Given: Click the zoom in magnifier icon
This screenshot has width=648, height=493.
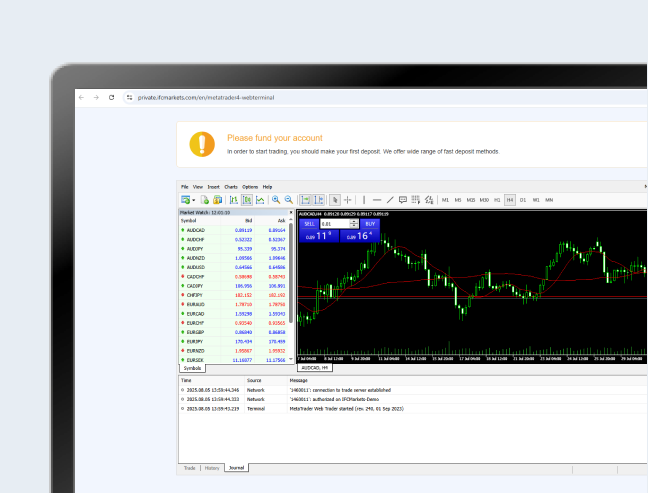Looking at the screenshot, I should pyautogui.click(x=276, y=200).
